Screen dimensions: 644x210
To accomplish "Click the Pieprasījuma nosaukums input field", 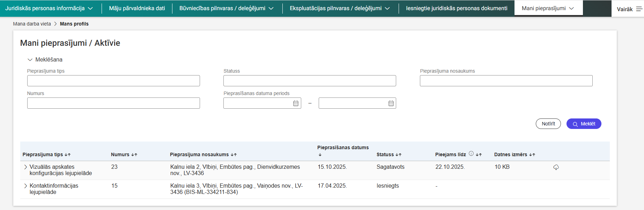I will tap(506, 81).
